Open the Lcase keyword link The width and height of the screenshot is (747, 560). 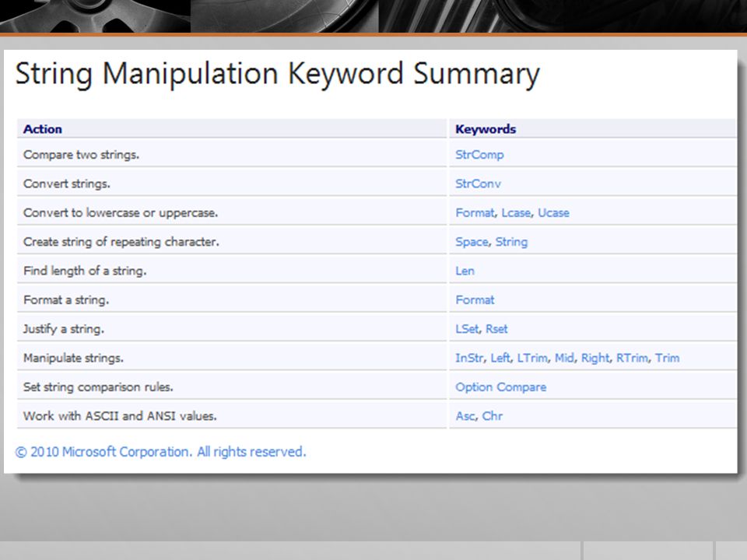[516, 213]
